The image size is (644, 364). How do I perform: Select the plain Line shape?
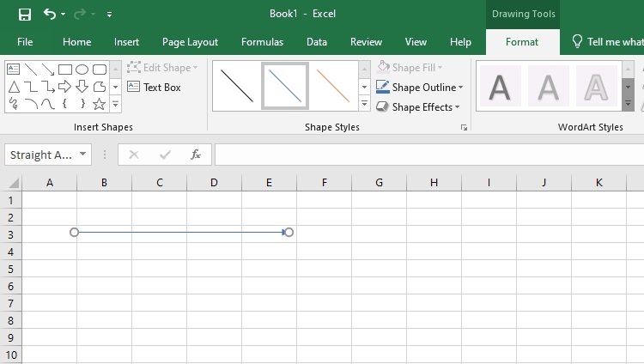(x=31, y=69)
